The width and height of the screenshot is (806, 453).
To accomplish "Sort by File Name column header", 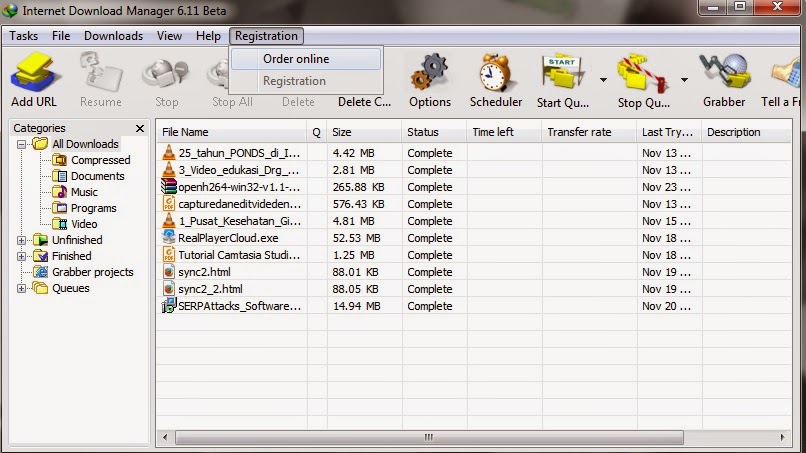I will (x=231, y=132).
